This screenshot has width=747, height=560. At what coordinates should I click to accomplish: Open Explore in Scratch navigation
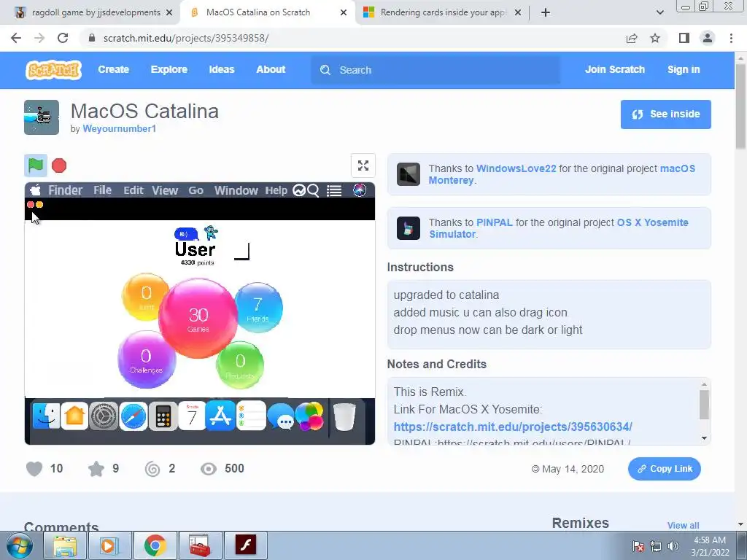pyautogui.click(x=169, y=69)
